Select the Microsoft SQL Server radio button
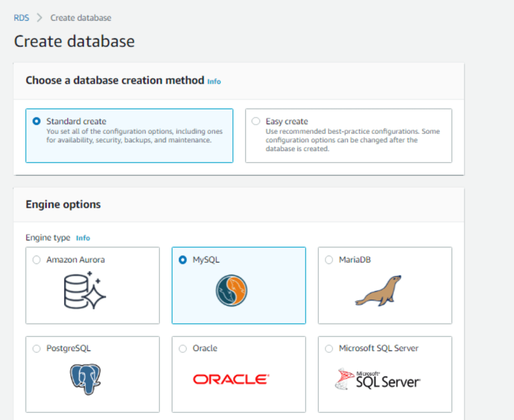Image resolution: width=514 pixels, height=420 pixels. 329,348
